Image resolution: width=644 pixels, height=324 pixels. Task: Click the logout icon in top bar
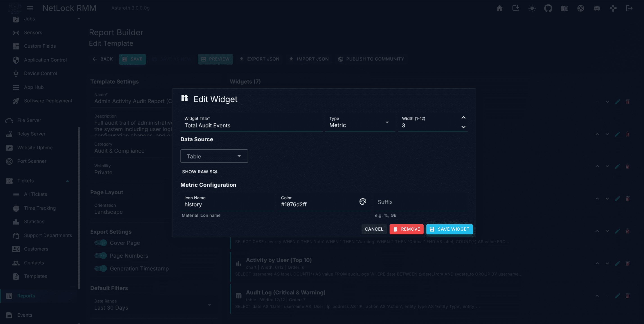(x=629, y=8)
